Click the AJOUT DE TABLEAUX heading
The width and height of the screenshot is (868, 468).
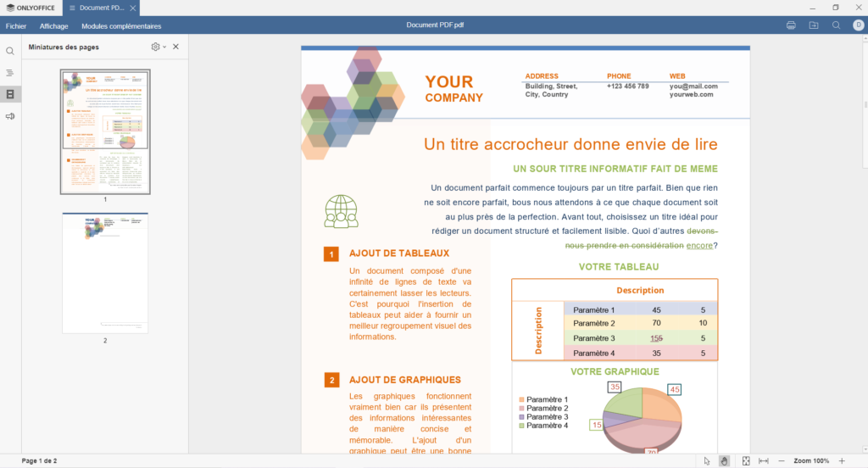(x=399, y=253)
